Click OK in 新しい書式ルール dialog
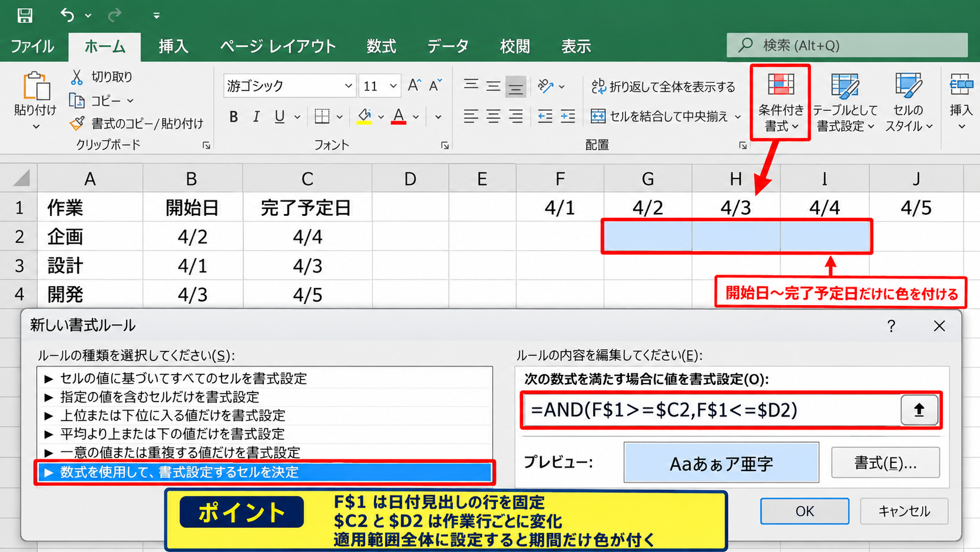The width and height of the screenshot is (980, 552). coord(805,511)
